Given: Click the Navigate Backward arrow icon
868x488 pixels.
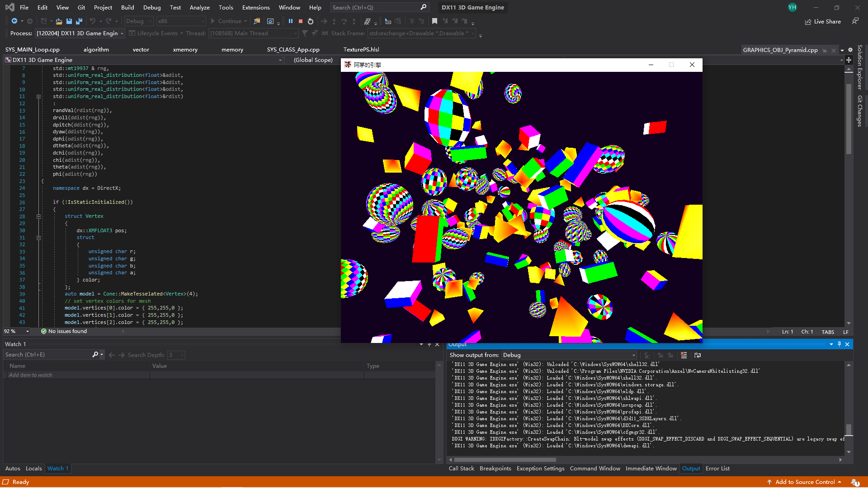Looking at the screenshot, I should 14,21.
